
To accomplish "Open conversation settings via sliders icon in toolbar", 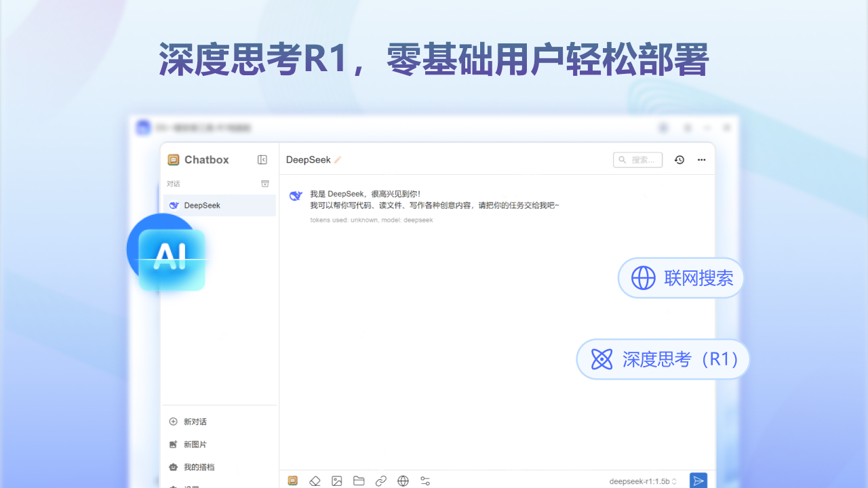I will click(x=425, y=481).
